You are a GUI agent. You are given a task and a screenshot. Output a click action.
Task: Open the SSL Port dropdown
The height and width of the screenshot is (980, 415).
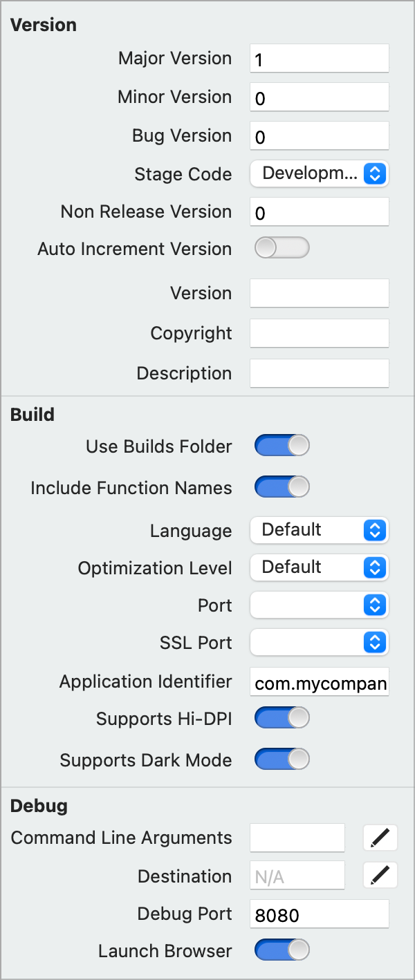pyautogui.click(x=319, y=642)
